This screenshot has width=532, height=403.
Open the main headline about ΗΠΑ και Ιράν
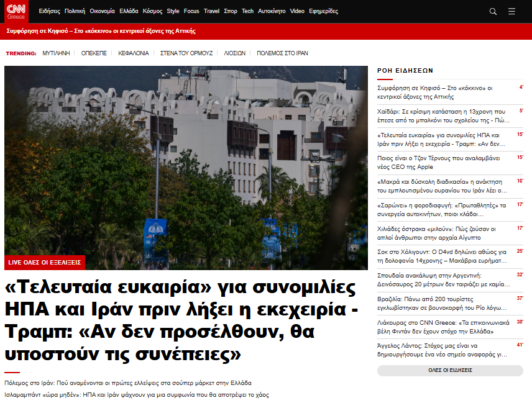point(181,320)
